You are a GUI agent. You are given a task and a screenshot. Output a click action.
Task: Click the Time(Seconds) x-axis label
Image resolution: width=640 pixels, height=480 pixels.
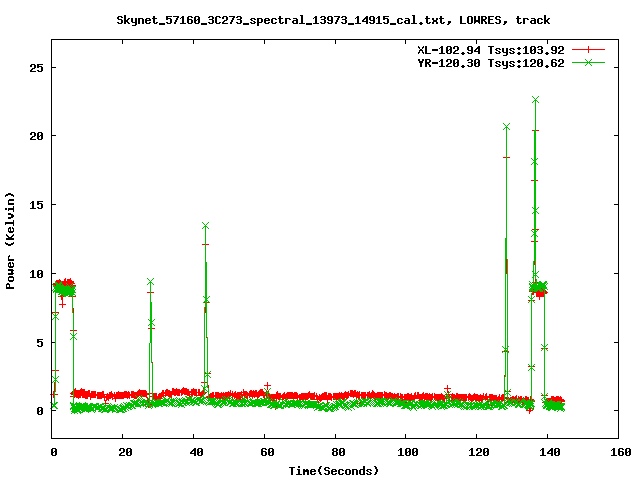pyautogui.click(x=333, y=471)
